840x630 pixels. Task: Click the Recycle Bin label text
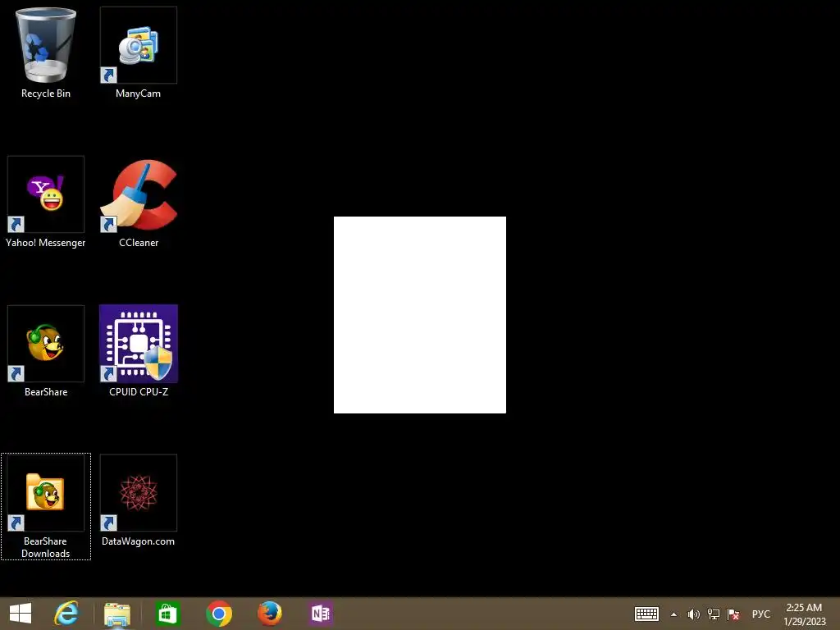coord(46,94)
